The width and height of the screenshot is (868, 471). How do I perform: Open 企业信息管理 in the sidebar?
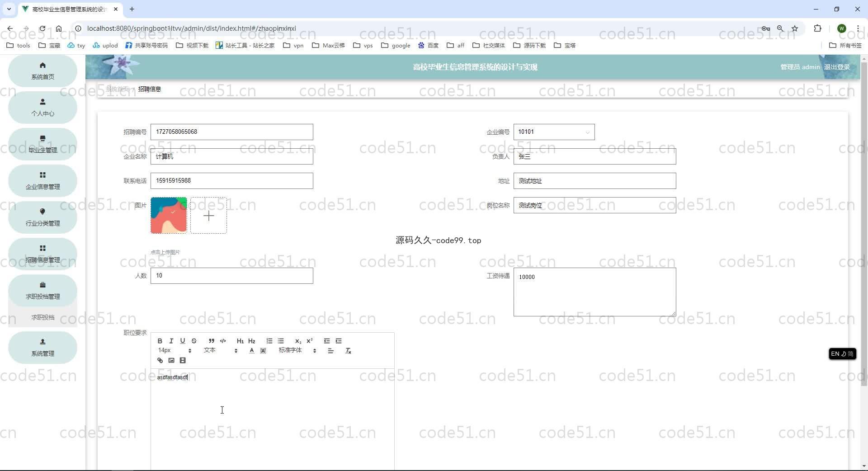[42, 181]
